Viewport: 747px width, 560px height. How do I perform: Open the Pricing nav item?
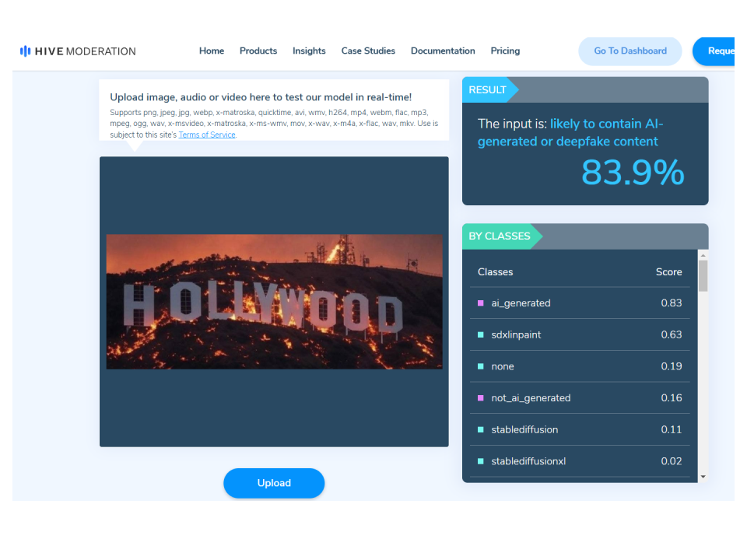[x=505, y=51]
